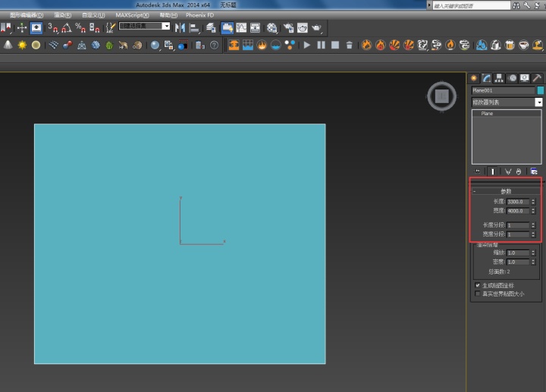Screen dimensions: 546x392
Task: Toggle the highlighted Ribbon icon
Action: [227, 28]
